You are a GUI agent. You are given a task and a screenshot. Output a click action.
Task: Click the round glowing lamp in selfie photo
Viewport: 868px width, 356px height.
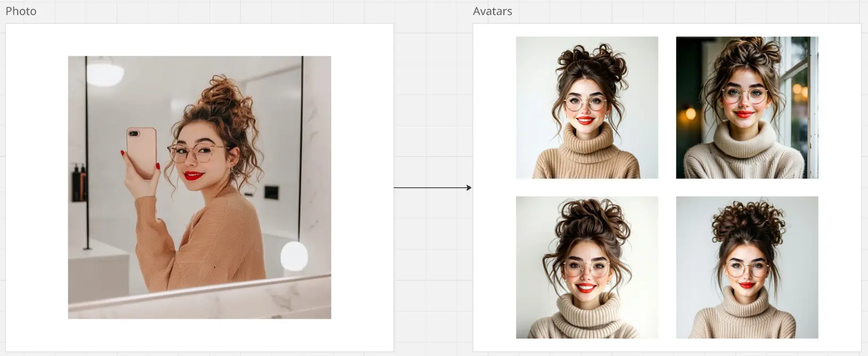click(294, 255)
